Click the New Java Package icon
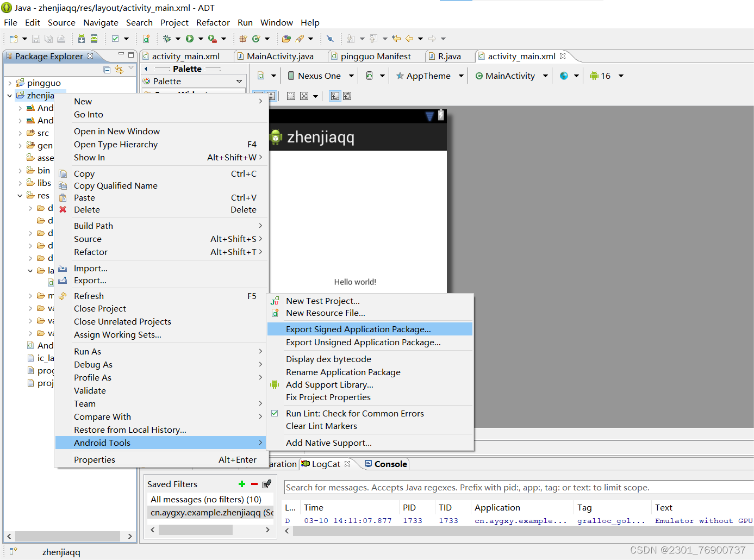The height and width of the screenshot is (560, 754). tap(243, 39)
